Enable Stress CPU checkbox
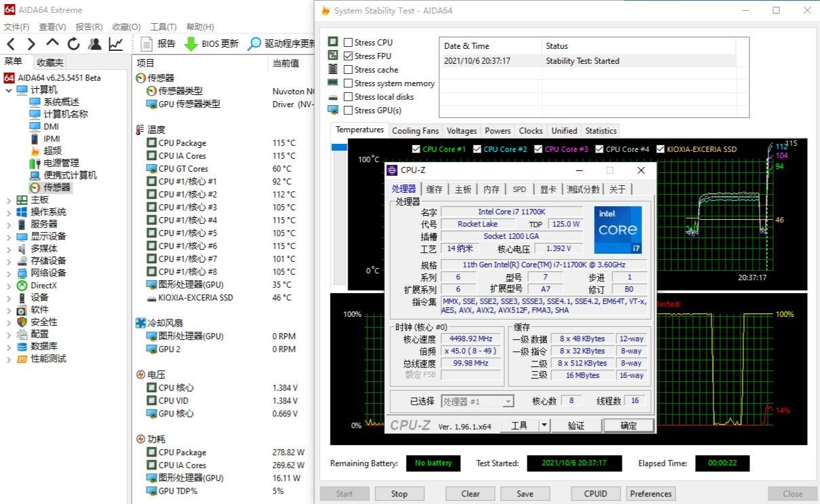 (348, 42)
